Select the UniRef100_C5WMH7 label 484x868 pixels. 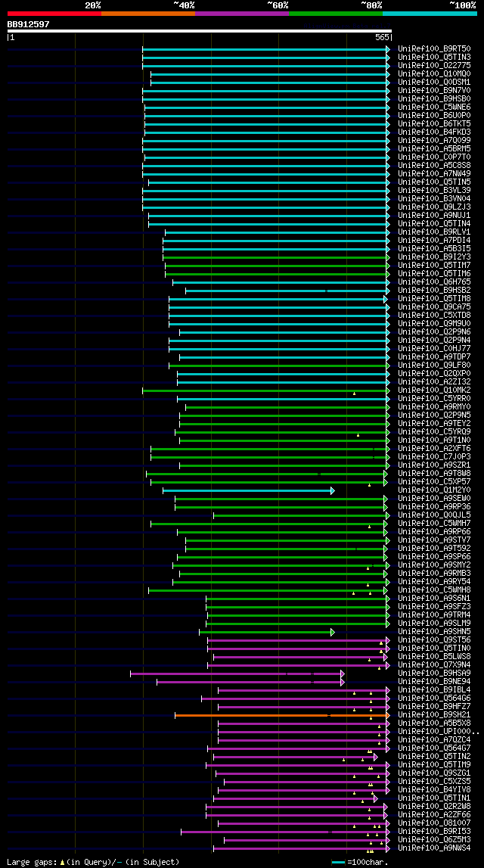pos(434,524)
